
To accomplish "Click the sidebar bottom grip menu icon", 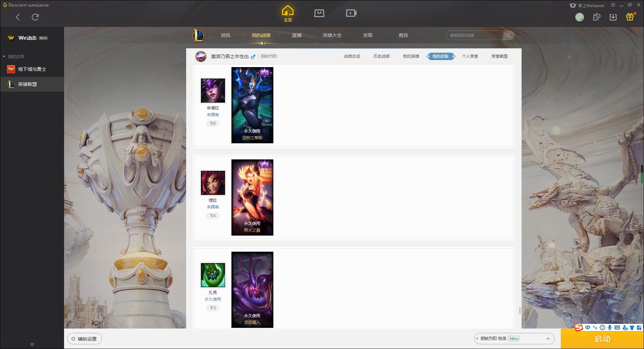I will click(32, 344).
